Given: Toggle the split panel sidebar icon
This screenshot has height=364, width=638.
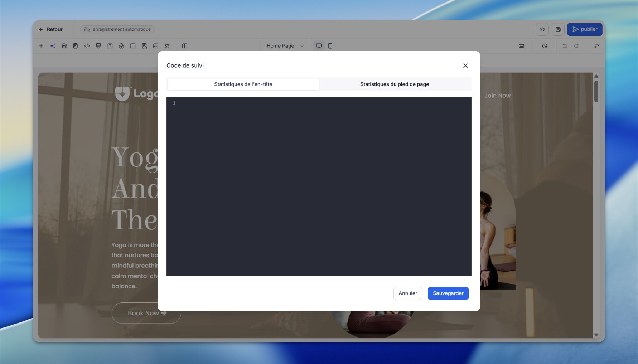Looking at the screenshot, I should [x=185, y=46].
